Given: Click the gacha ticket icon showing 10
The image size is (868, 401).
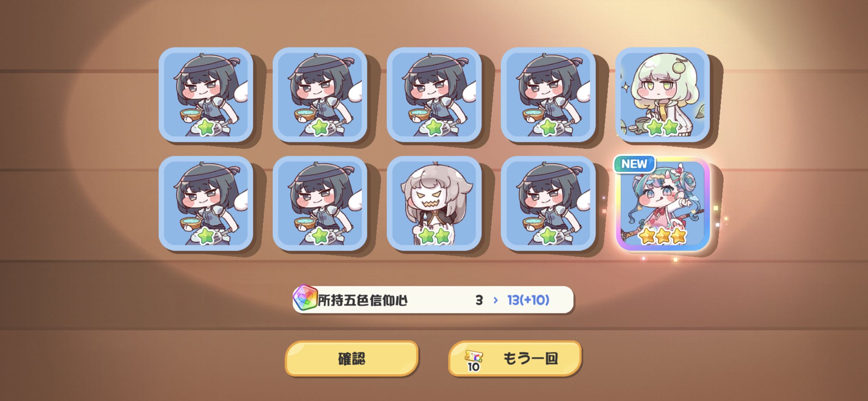Looking at the screenshot, I should coord(474,360).
